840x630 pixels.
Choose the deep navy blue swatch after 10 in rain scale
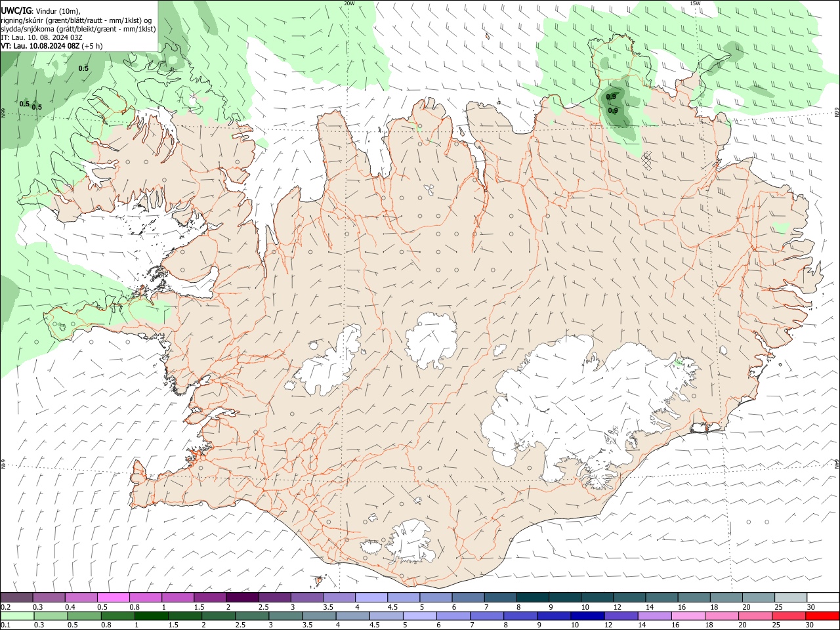(x=587, y=616)
